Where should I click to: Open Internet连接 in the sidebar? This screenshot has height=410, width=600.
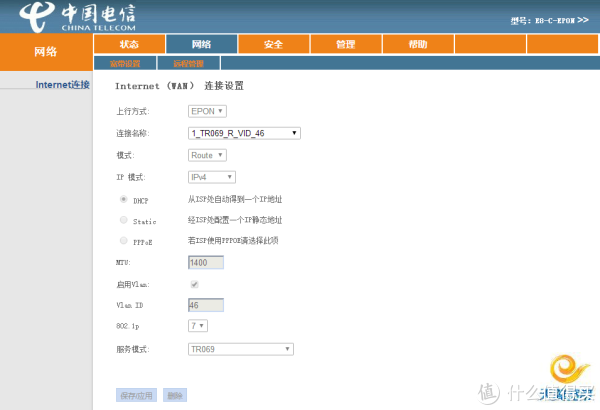click(63, 85)
